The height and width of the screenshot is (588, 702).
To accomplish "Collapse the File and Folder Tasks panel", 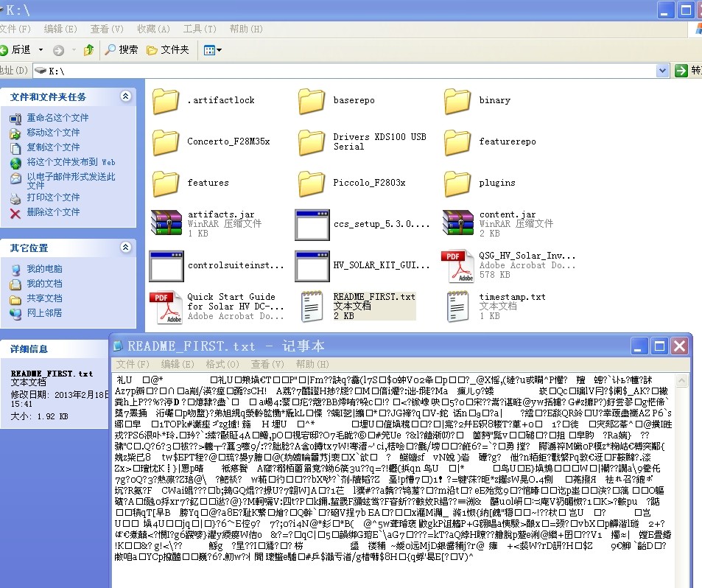I will pos(126,97).
